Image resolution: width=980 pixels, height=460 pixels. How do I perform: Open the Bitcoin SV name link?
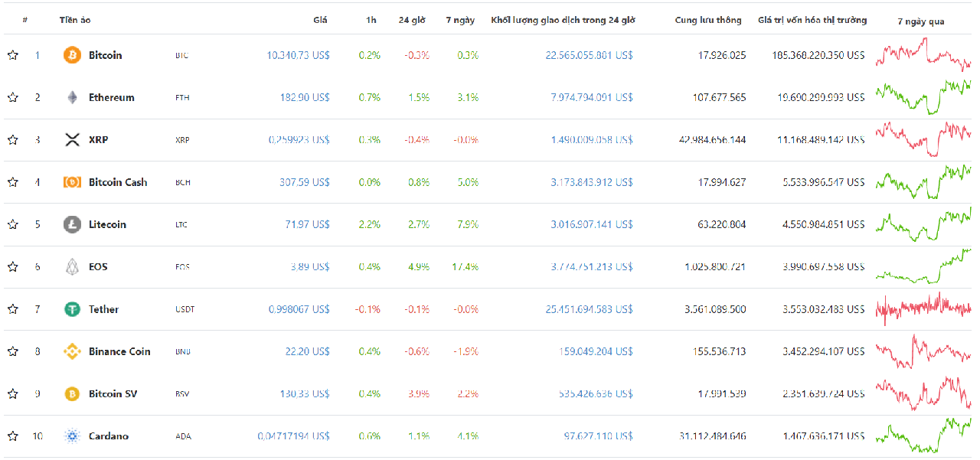tap(115, 393)
